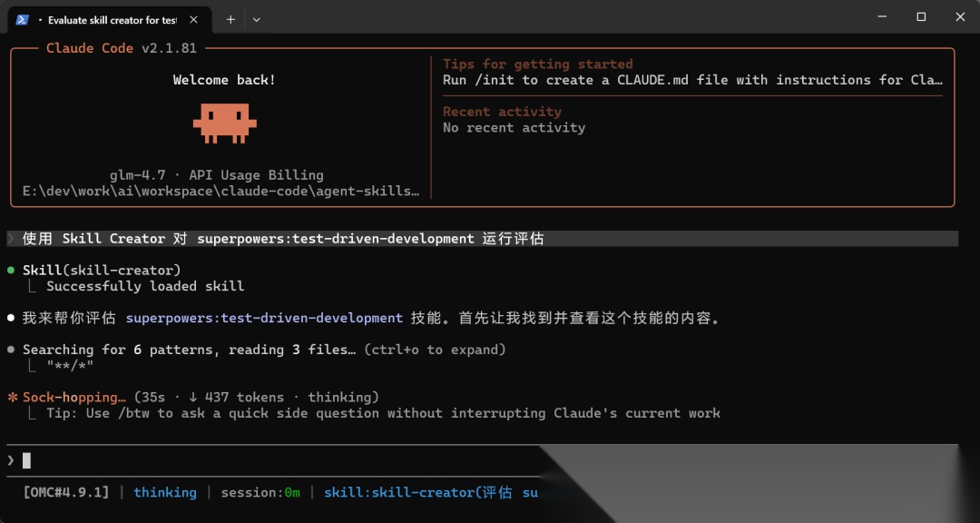
Task: Click 'Tips for getting started' heading
Action: coord(538,64)
